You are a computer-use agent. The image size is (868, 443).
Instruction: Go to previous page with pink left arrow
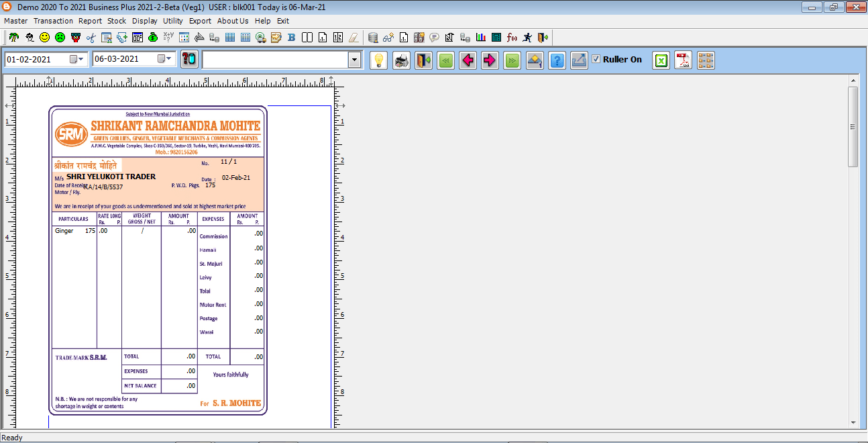(468, 60)
